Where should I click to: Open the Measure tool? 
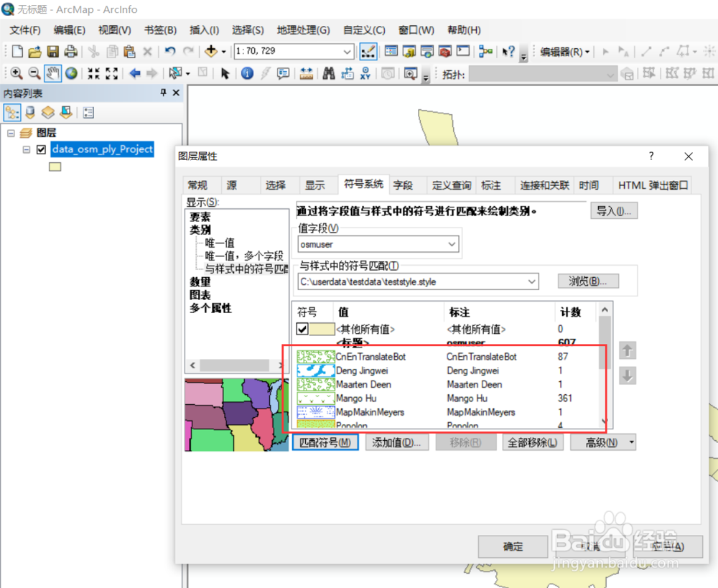click(307, 73)
